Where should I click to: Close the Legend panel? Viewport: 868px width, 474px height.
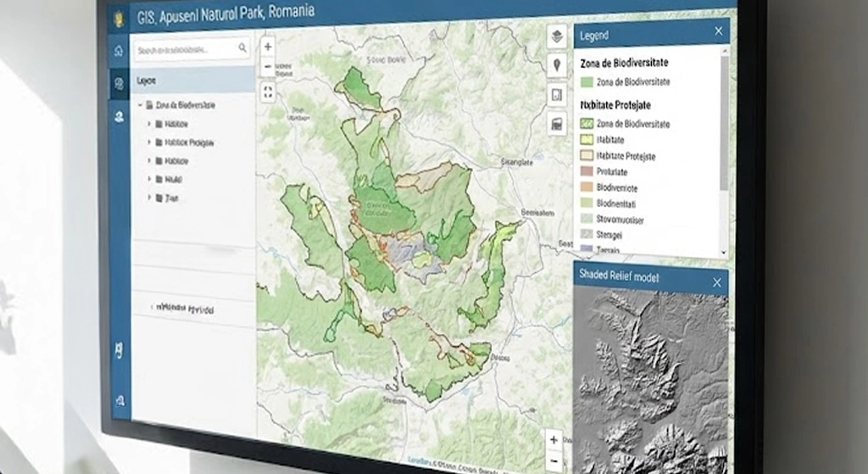coord(719,31)
